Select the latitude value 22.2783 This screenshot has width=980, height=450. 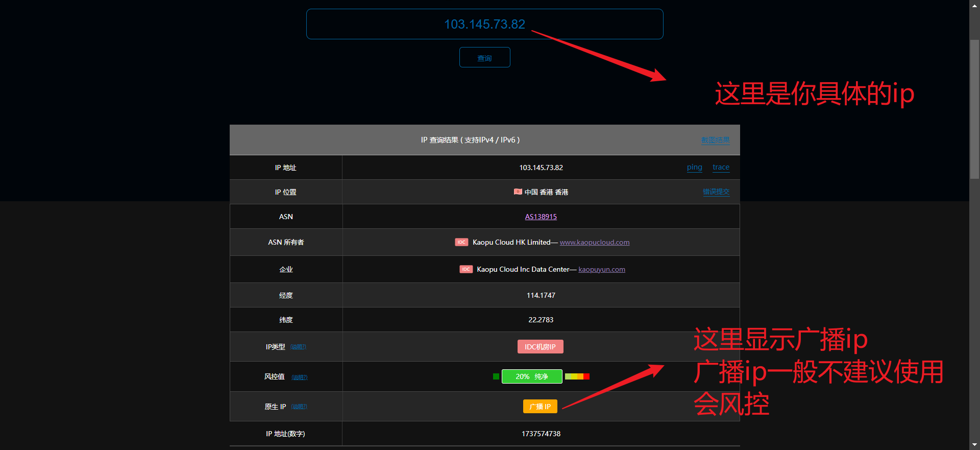(x=541, y=320)
